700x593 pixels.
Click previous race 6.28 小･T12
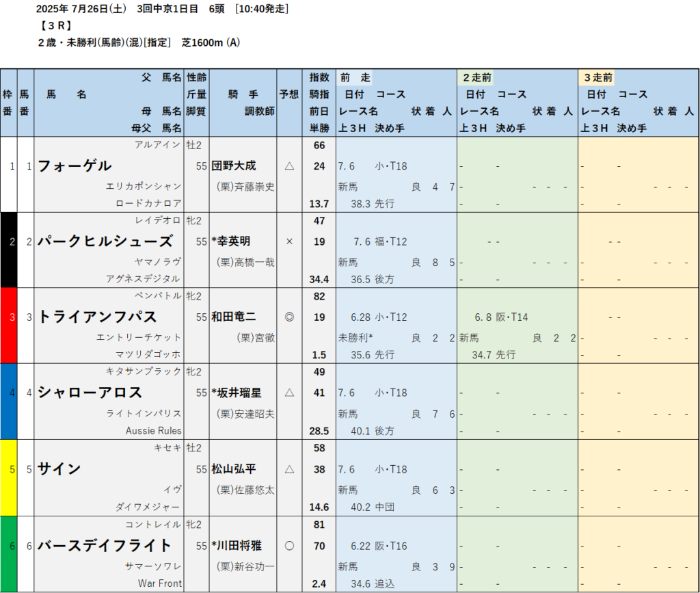[379, 317]
